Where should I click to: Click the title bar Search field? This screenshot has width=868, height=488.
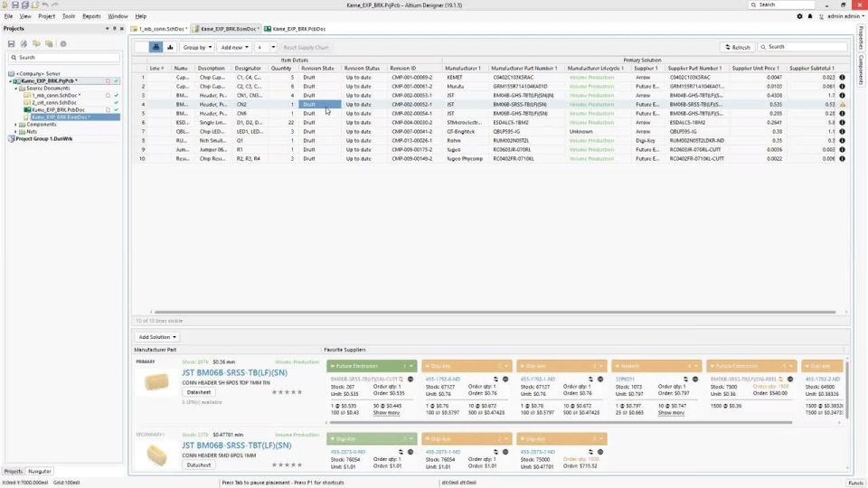coord(781,5)
